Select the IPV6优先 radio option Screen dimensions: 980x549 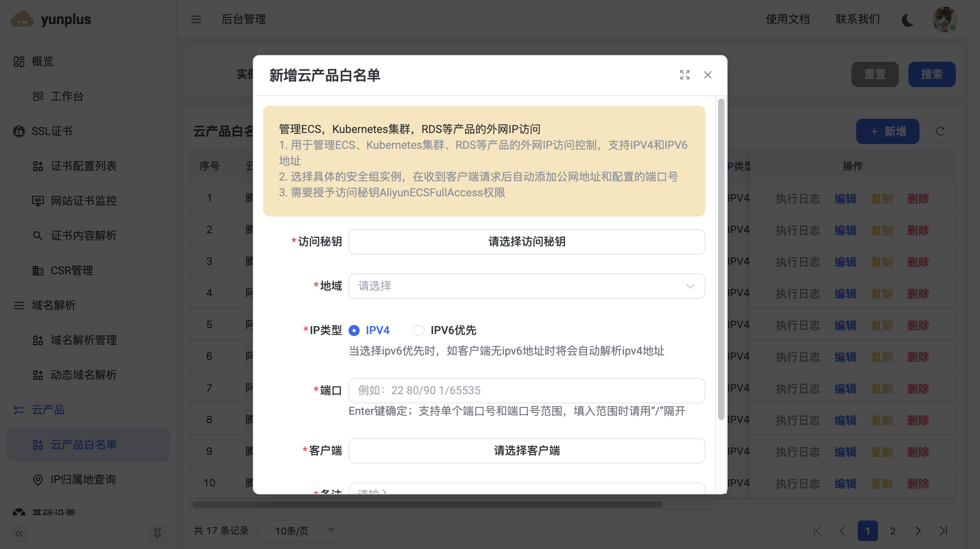click(x=419, y=330)
